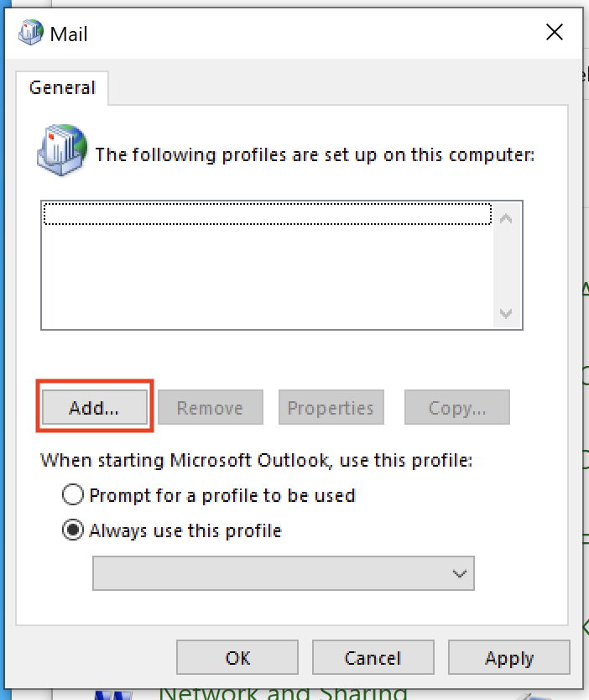
Task: Select Prompt for a profile to be used
Action: pos(73,494)
